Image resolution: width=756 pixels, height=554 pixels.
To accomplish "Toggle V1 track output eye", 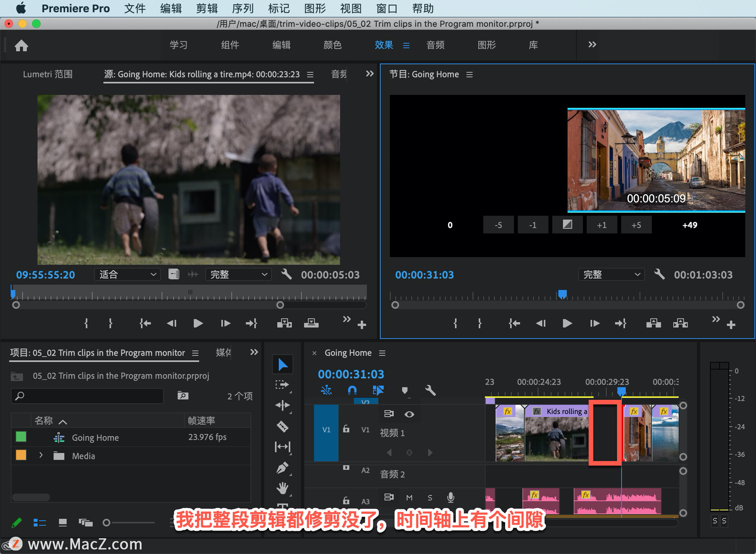I will (409, 414).
